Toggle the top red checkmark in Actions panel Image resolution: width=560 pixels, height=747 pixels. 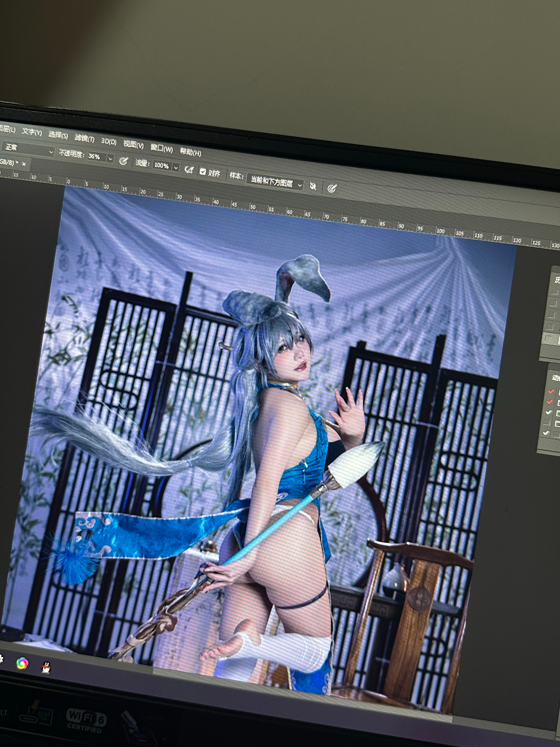pyautogui.click(x=551, y=391)
